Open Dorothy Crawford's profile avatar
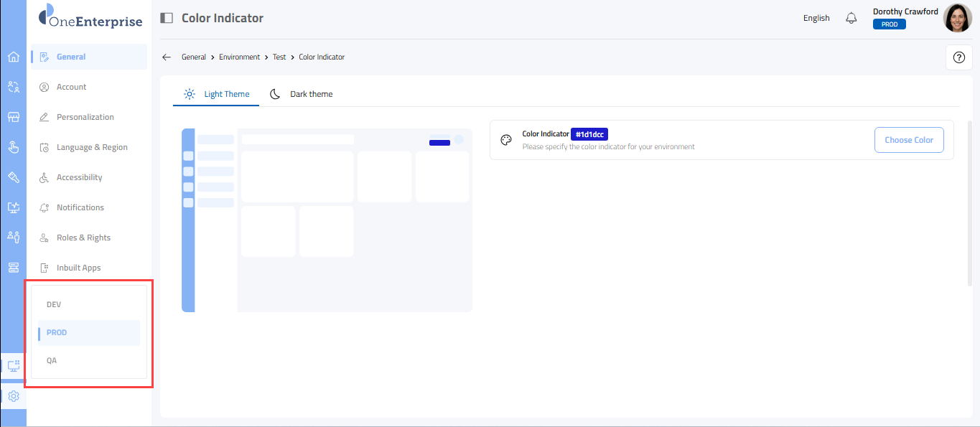 pos(957,18)
